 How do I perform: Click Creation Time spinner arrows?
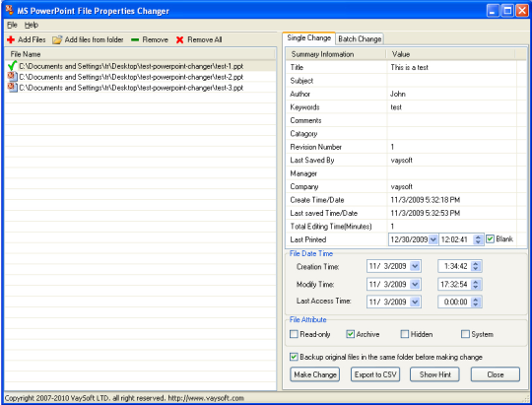tap(476, 266)
